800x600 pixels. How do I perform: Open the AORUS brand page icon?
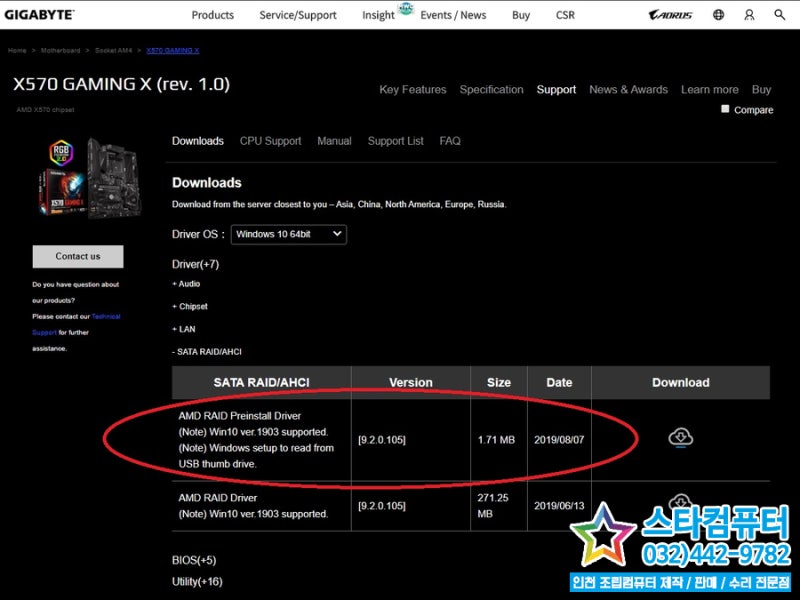[671, 15]
